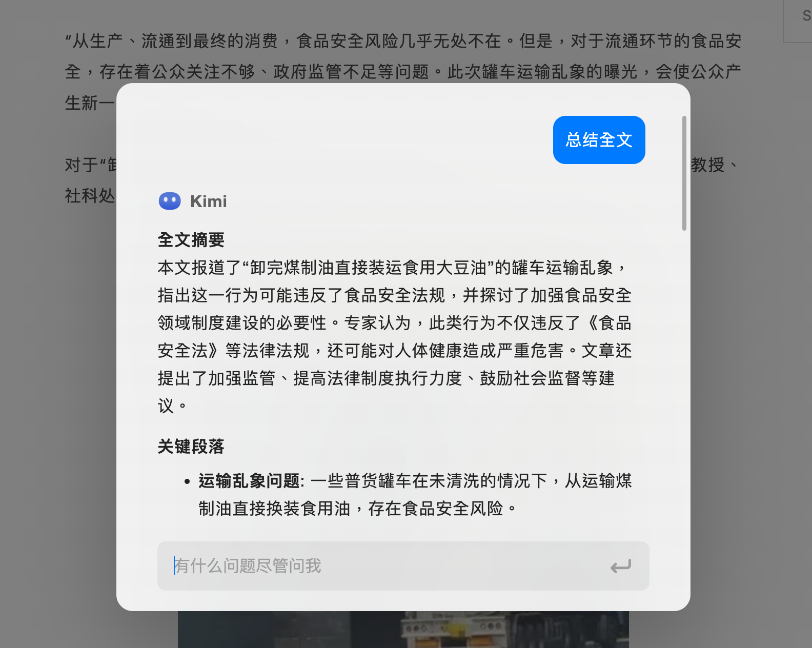Click the 关键段落 heading

[191, 446]
